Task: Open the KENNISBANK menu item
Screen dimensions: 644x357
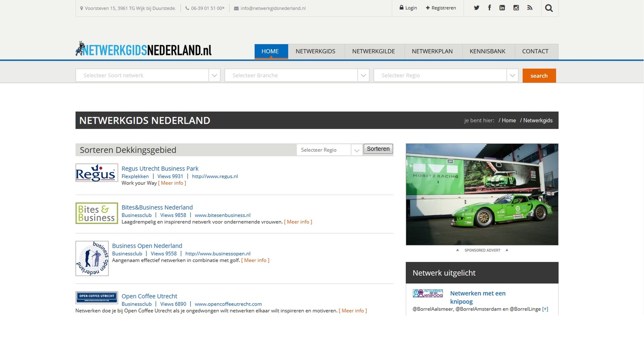Action: click(x=487, y=51)
